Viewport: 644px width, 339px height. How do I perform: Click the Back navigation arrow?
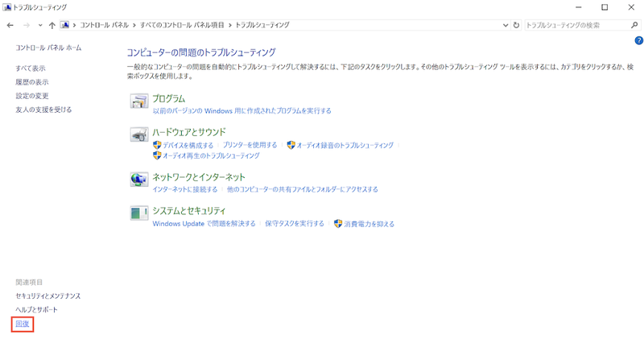pyautogui.click(x=10, y=25)
